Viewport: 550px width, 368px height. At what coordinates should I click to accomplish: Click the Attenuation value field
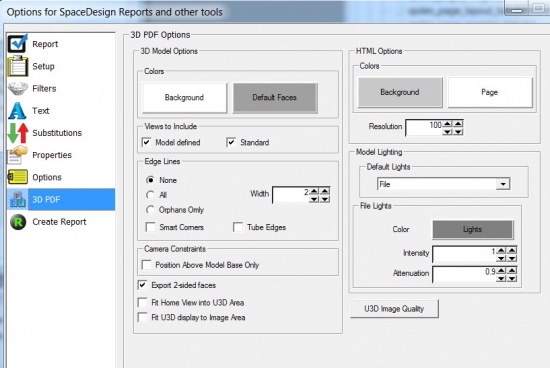click(x=464, y=275)
